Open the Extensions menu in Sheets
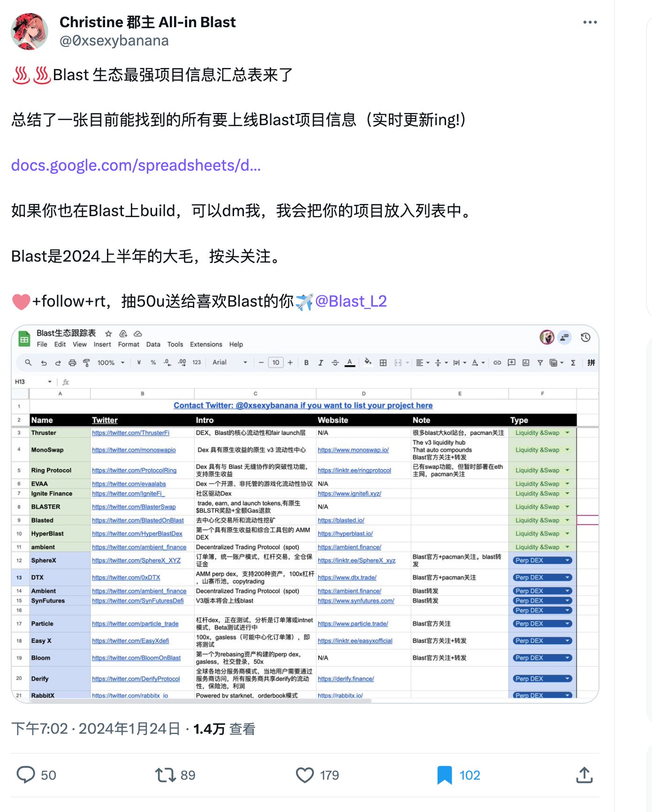 (206, 344)
